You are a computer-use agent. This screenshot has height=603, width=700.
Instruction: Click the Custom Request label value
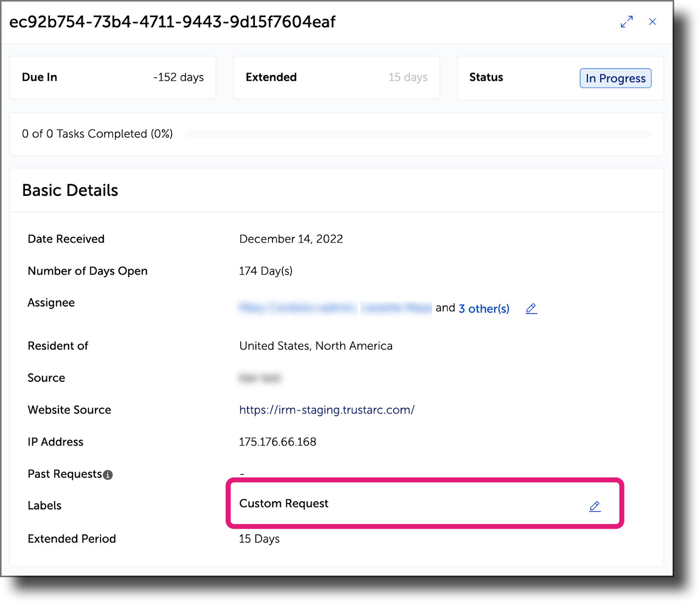point(283,503)
